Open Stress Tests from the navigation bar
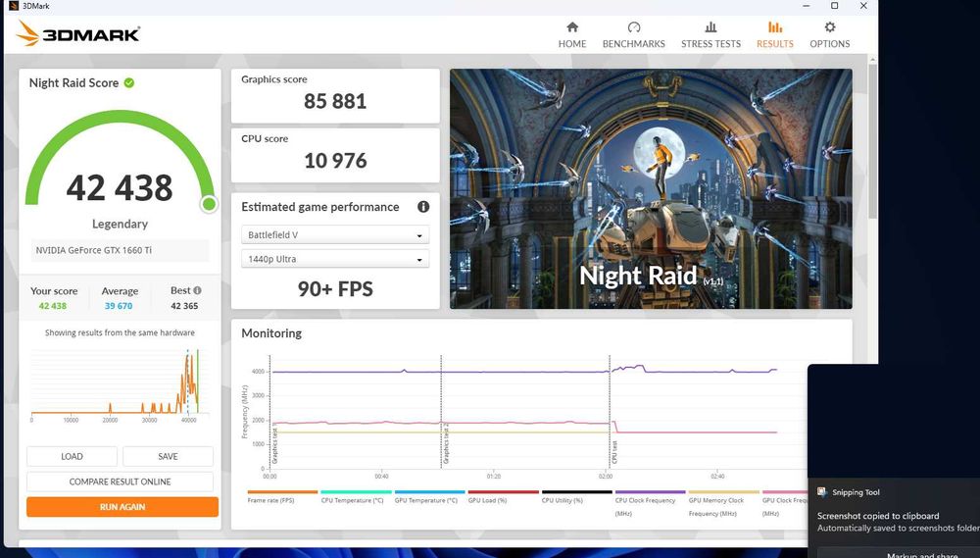This screenshot has height=558, width=980. point(710,34)
